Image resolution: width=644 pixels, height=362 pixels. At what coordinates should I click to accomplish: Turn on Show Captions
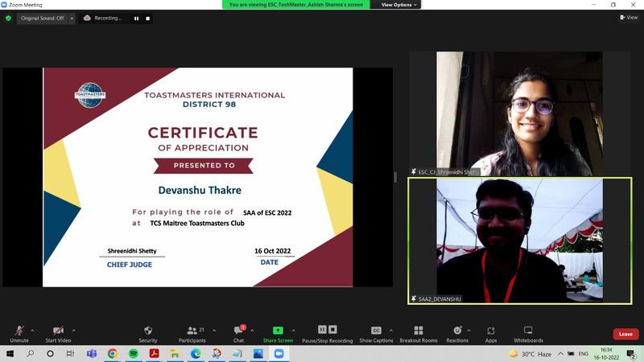pyautogui.click(x=376, y=334)
